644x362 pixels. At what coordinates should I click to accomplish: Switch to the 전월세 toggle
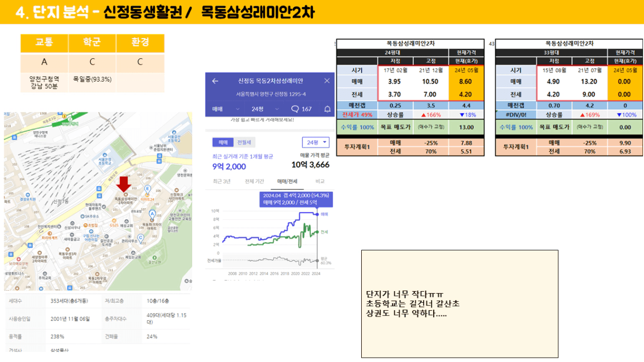[x=244, y=142]
